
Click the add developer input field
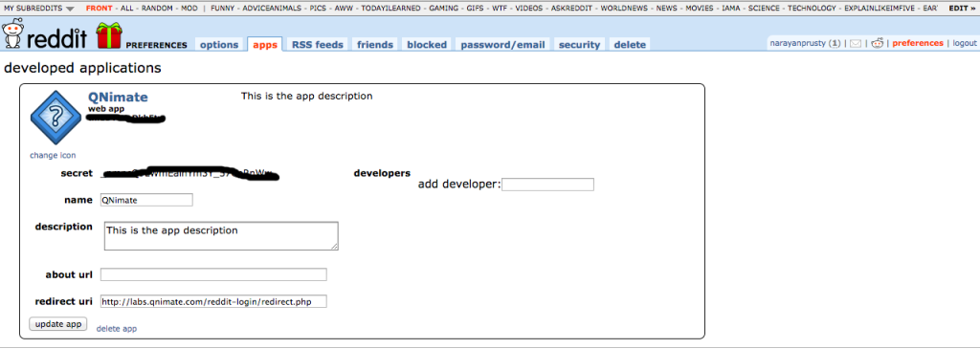click(547, 185)
